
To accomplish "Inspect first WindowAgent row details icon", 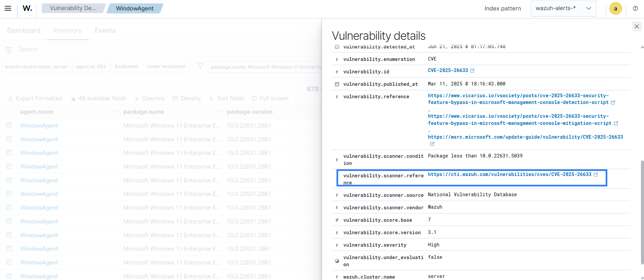I will coord(9,126).
